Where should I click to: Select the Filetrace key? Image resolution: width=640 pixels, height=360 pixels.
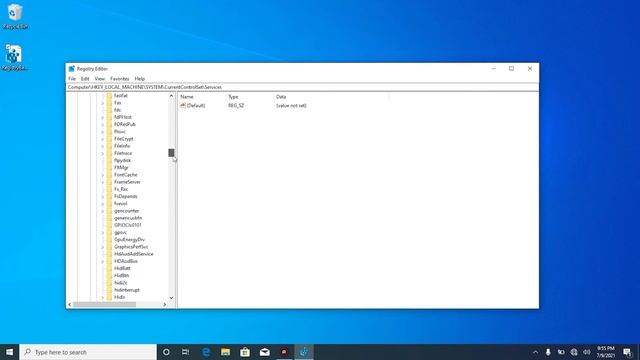(x=123, y=153)
